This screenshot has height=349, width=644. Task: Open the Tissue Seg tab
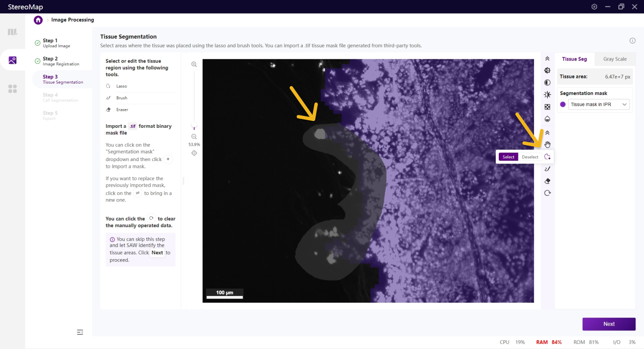(574, 59)
